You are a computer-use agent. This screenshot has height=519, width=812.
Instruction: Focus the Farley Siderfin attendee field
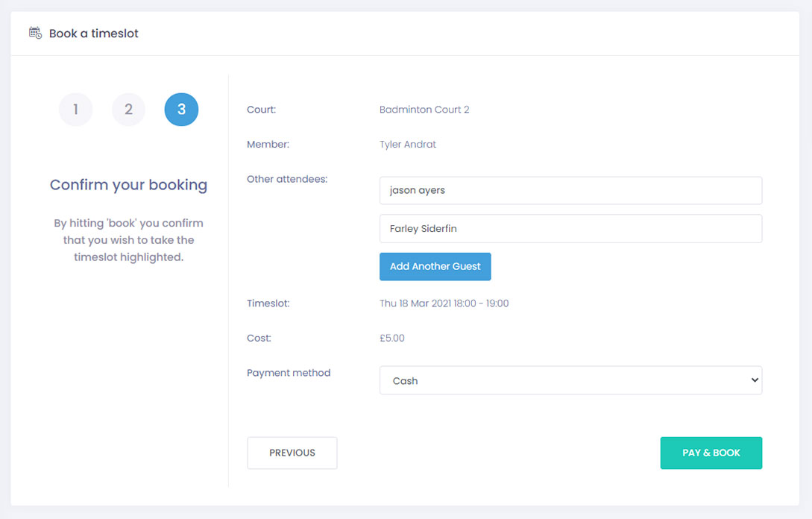pyautogui.click(x=570, y=229)
